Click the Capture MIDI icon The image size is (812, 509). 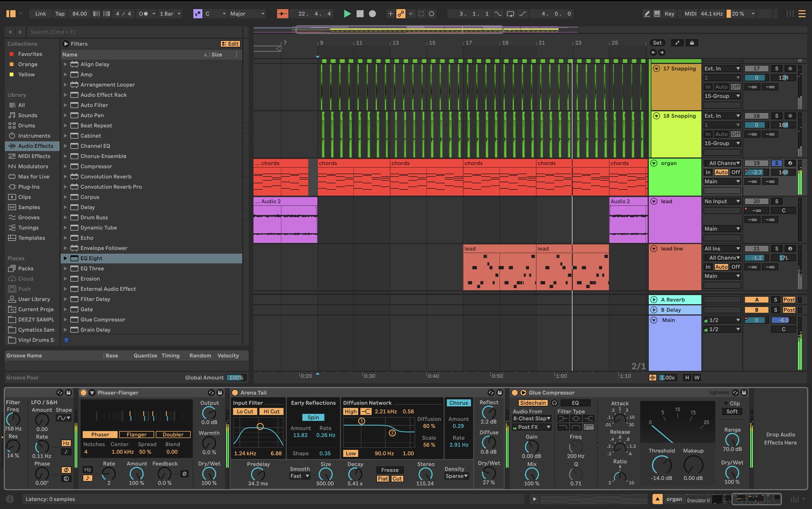point(421,14)
